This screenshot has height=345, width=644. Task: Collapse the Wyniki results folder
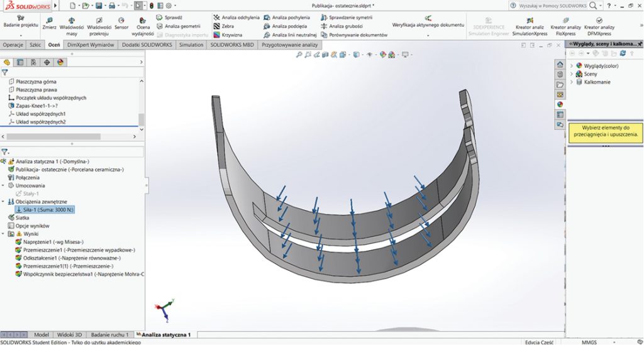pyautogui.click(x=4, y=233)
